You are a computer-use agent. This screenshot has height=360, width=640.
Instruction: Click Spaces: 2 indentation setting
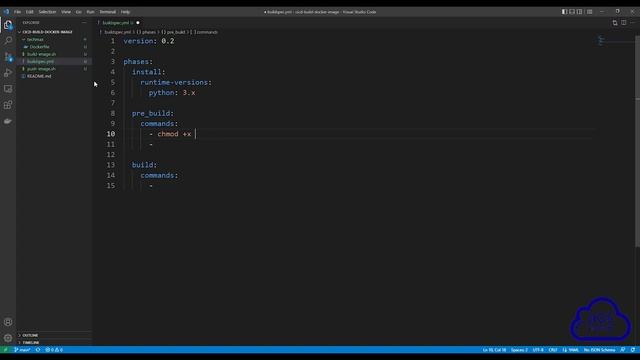(x=519, y=350)
